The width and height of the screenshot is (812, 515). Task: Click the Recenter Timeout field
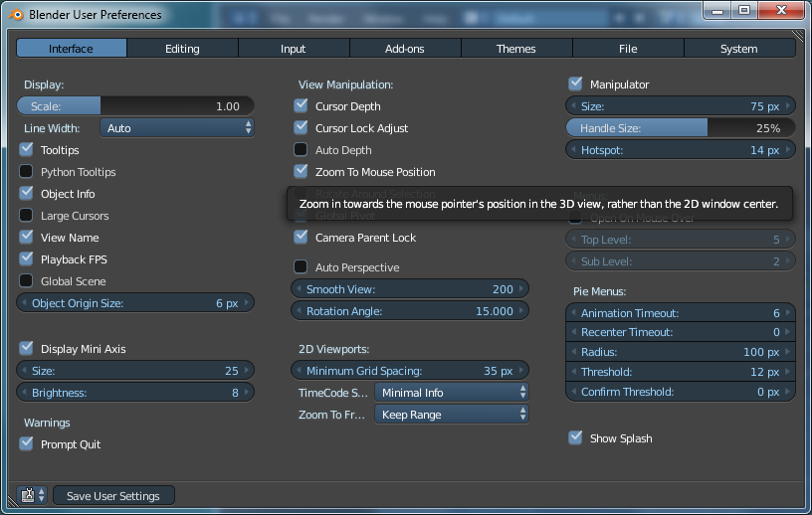(681, 332)
